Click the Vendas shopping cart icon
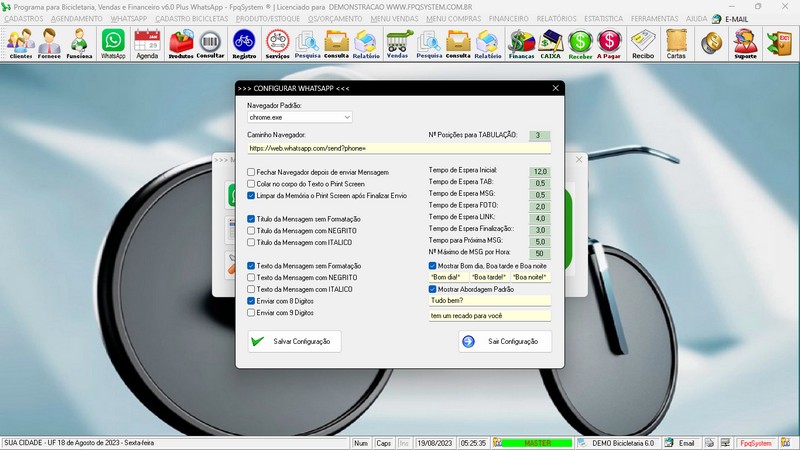This screenshot has height=450, width=800. pyautogui.click(x=398, y=43)
